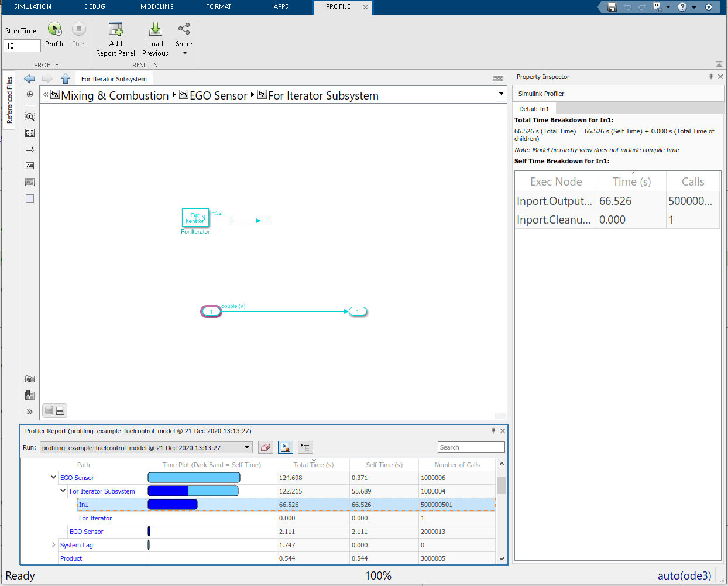
Task: Undo the last action
Action: [x=627, y=7]
